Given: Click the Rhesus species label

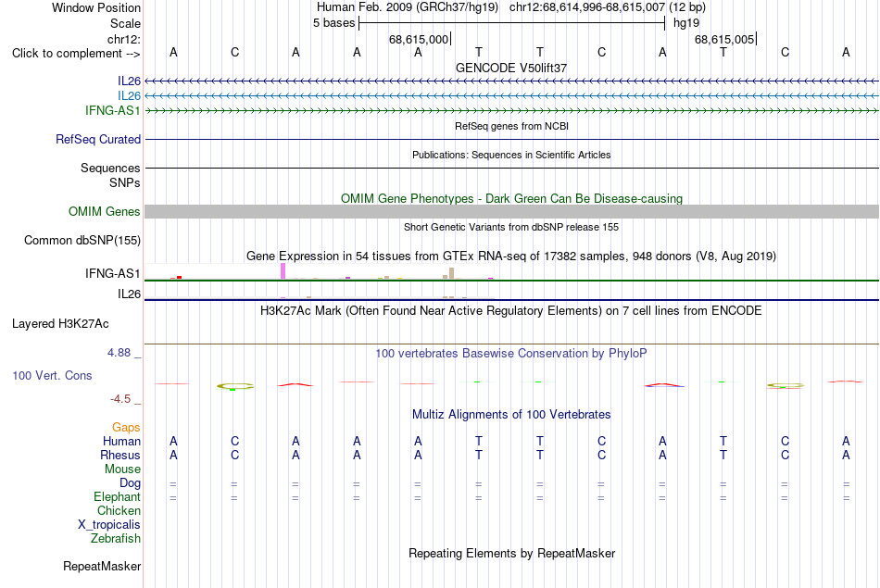Looking at the screenshot, I should (x=120, y=455).
